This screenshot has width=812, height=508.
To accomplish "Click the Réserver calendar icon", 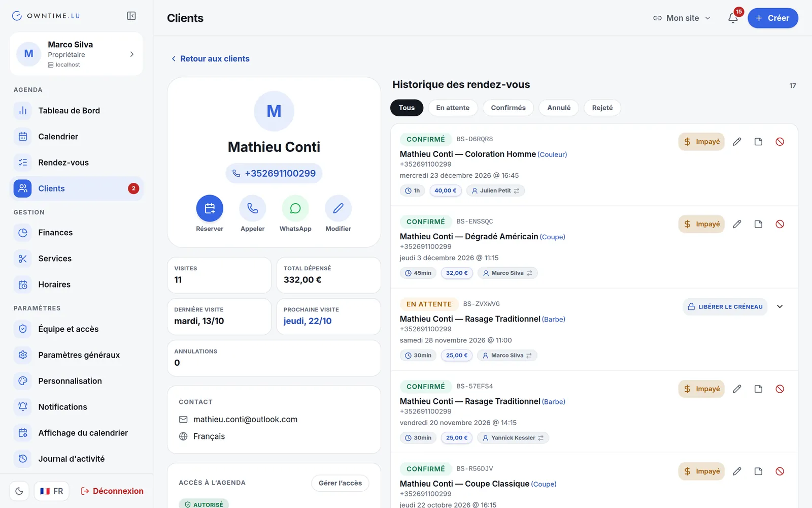I will tap(210, 208).
